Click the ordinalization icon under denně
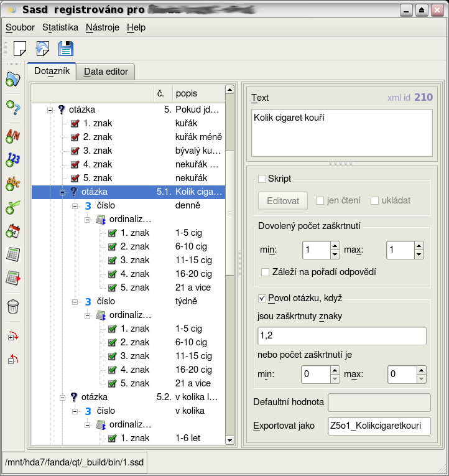The width and height of the screenshot is (449, 476). [101, 219]
